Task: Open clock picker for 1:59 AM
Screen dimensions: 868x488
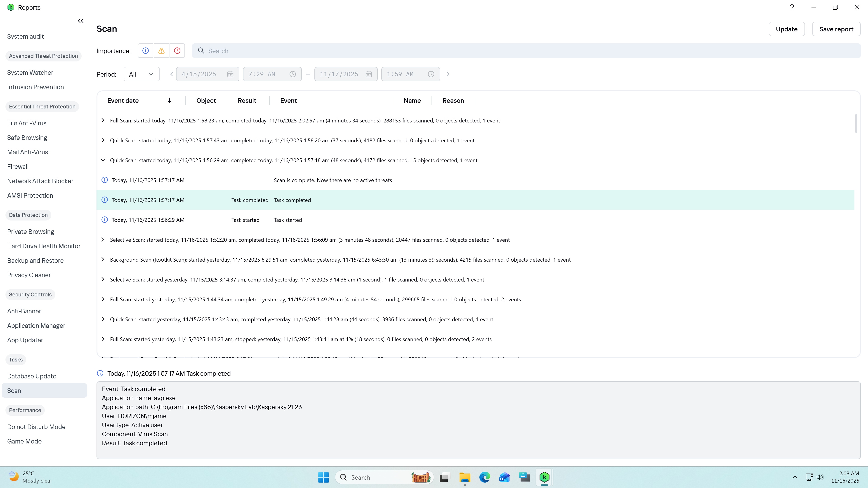Action: pyautogui.click(x=431, y=74)
